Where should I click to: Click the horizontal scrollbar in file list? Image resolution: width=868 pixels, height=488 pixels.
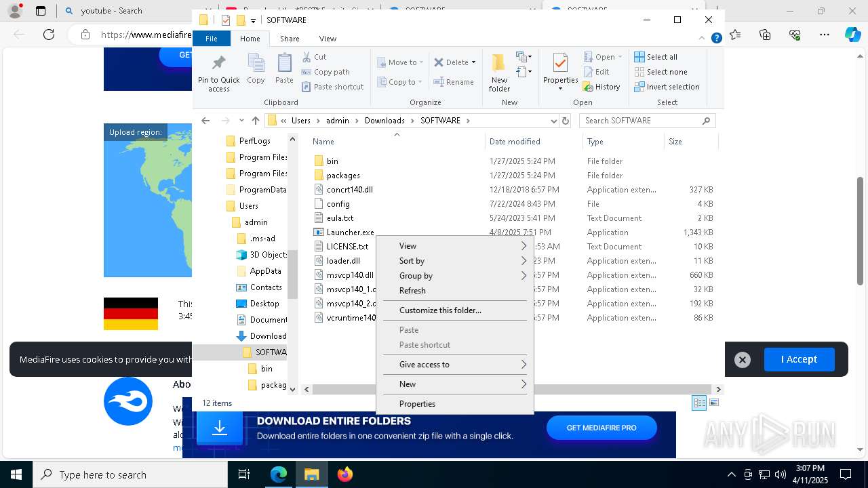point(512,389)
